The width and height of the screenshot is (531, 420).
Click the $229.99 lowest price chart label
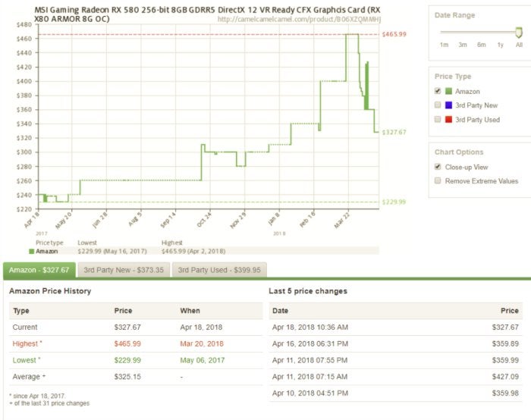coord(394,202)
